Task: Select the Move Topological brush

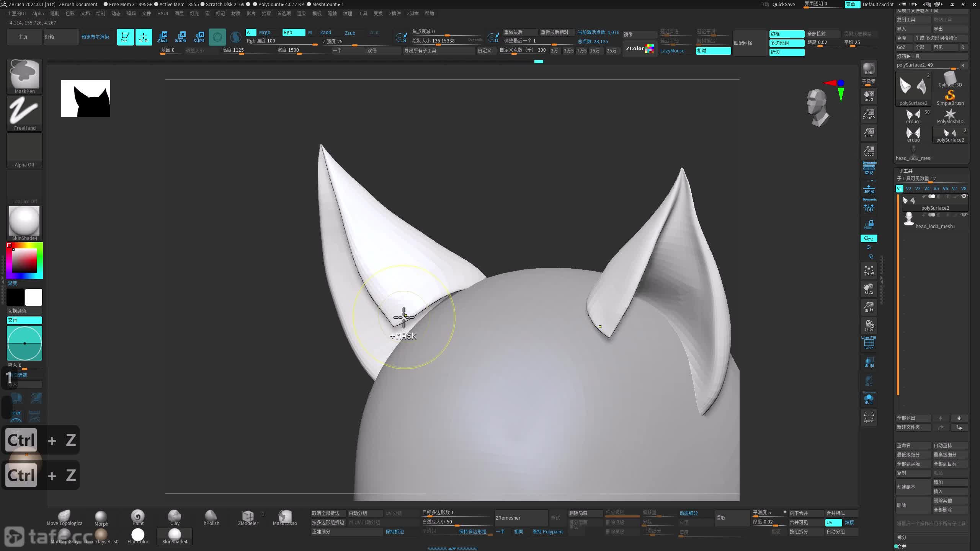Action: 64,518
